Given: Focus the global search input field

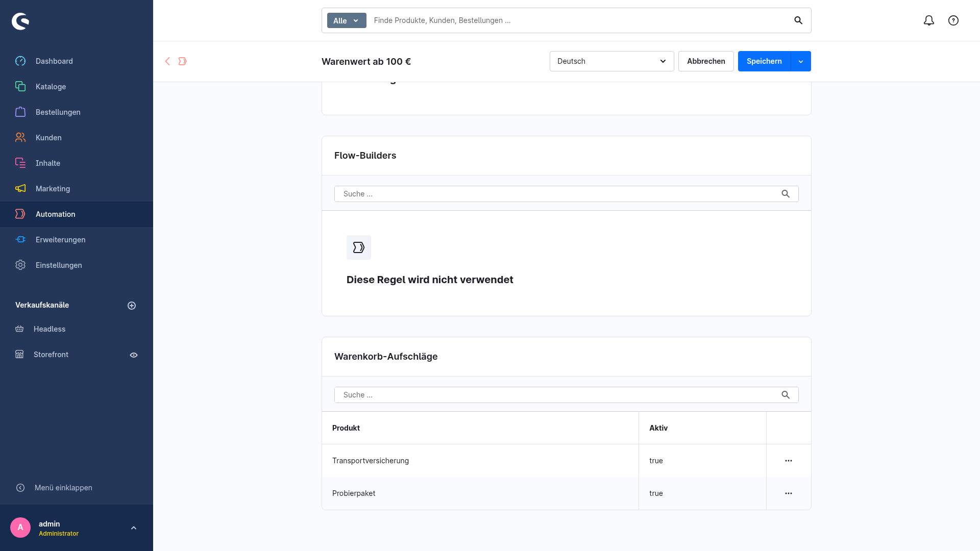Looking at the screenshot, I should (577, 20).
